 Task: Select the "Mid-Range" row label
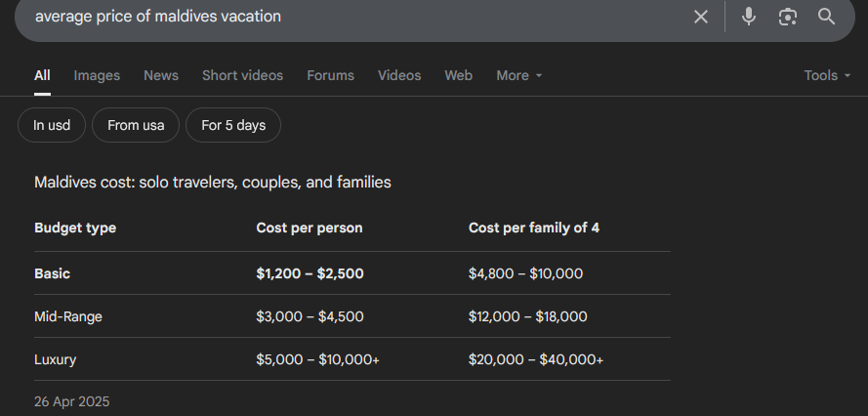tap(68, 316)
